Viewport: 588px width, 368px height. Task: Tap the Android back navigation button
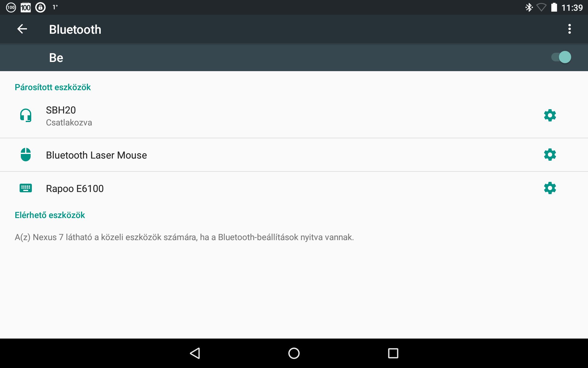click(x=195, y=353)
